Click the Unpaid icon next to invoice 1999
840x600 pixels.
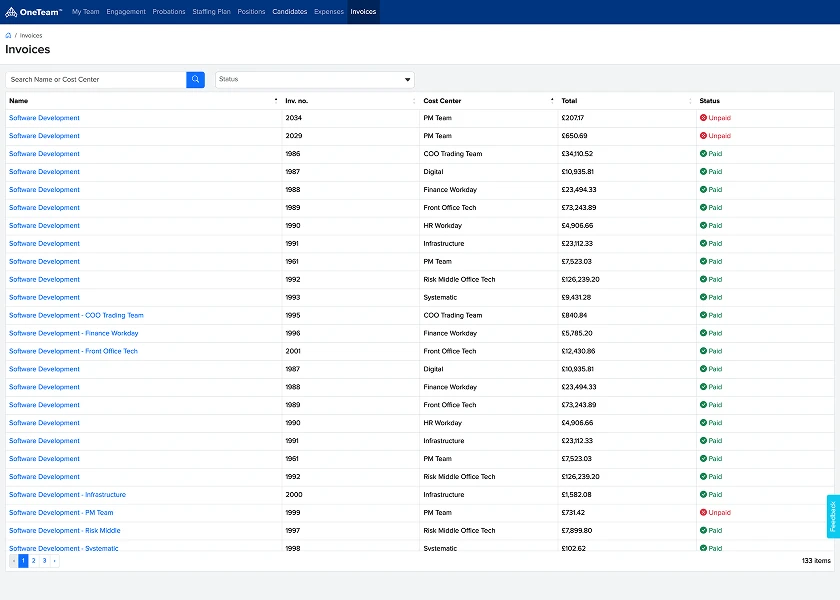[706, 512]
